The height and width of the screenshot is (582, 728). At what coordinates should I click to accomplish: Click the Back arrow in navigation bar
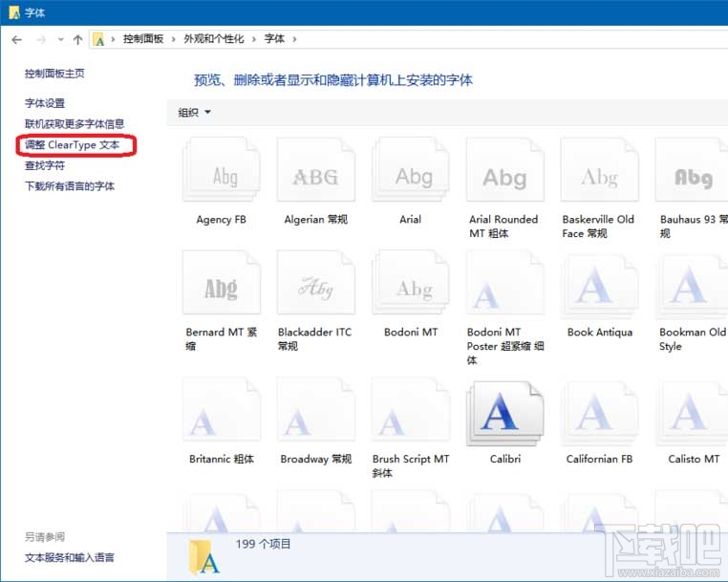pos(16,39)
